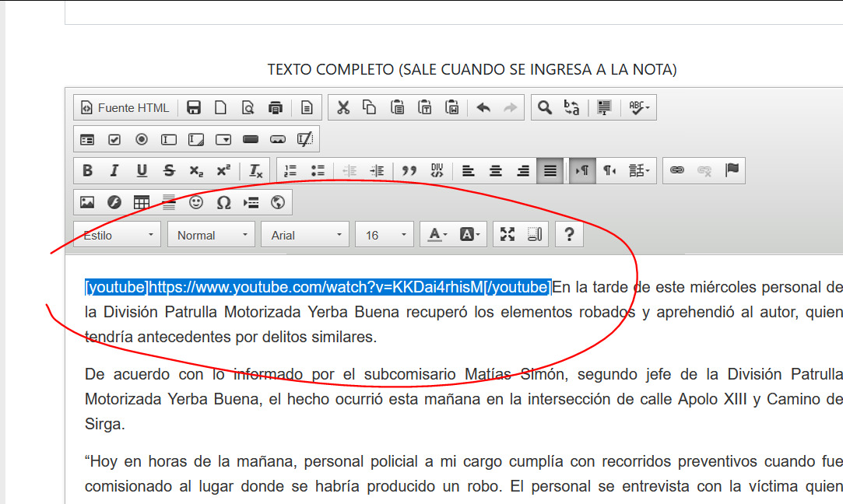Insert an IFrame globe icon
The height and width of the screenshot is (504, 843).
click(x=278, y=202)
